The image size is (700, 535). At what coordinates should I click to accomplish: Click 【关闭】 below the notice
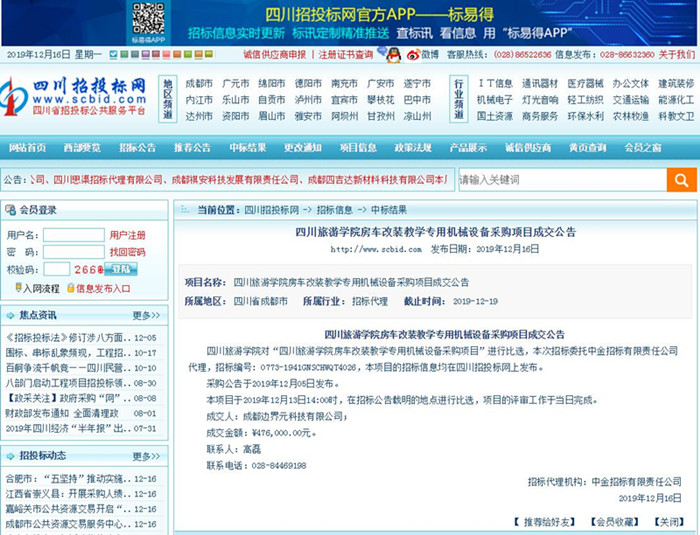coord(669,522)
